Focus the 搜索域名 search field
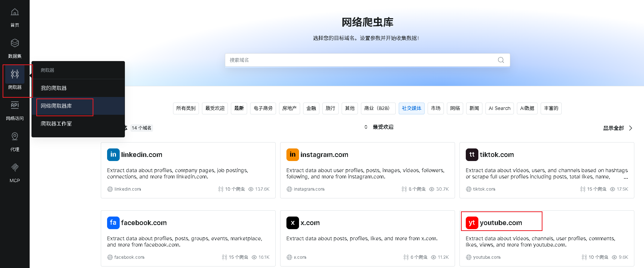This screenshot has width=644, height=268. click(x=368, y=60)
